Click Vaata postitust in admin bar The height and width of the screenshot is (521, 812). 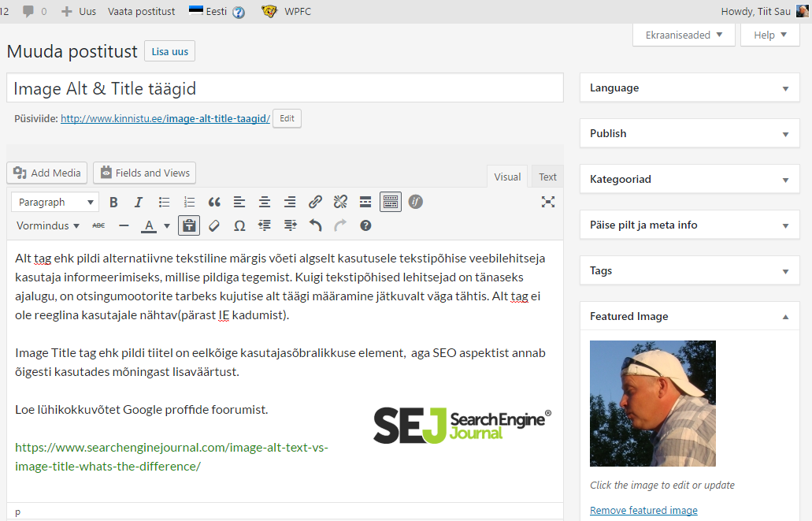142,11
